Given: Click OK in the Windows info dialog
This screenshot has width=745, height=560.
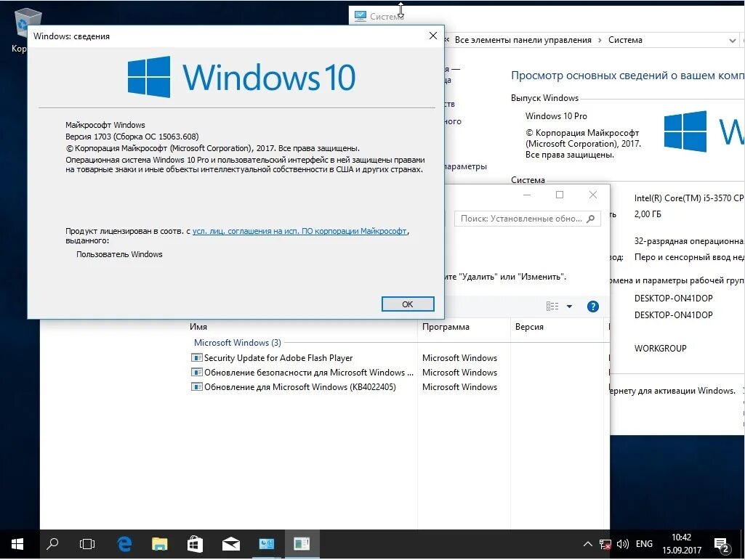Looking at the screenshot, I should click(x=408, y=304).
